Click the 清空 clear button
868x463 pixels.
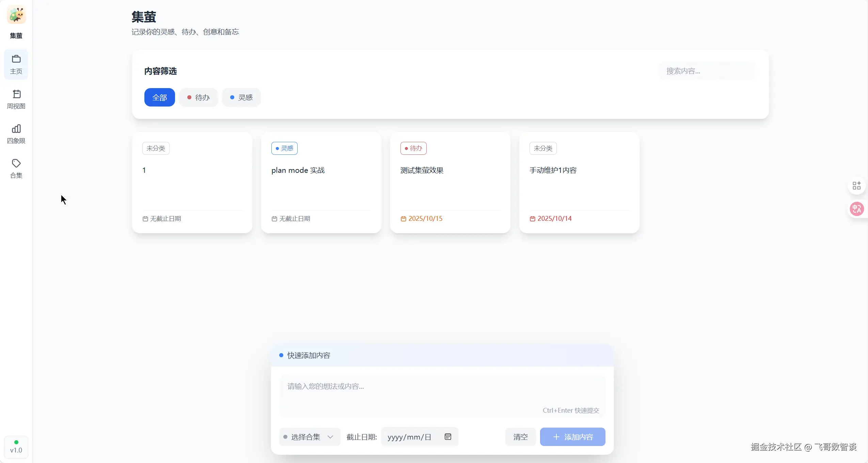click(520, 437)
